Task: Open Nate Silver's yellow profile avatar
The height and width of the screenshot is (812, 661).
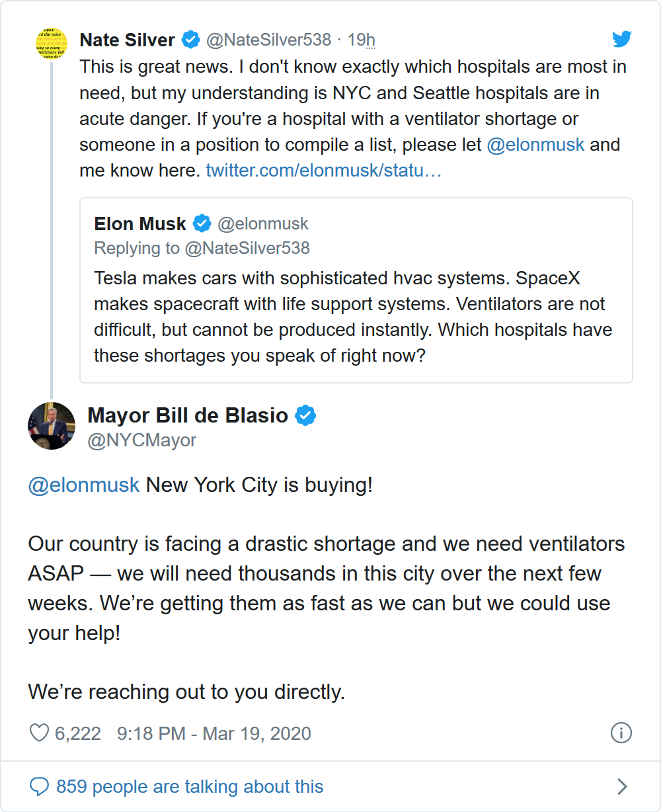Action: tap(52, 43)
